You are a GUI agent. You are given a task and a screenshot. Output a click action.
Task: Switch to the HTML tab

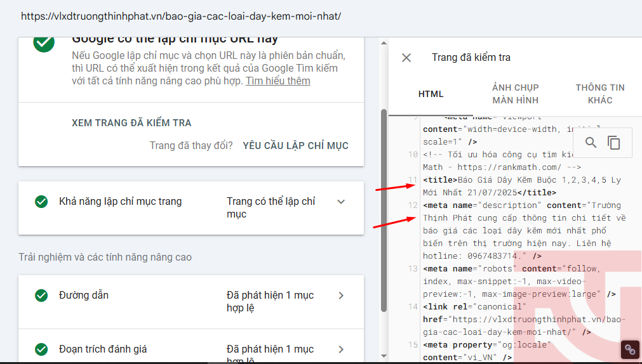(431, 94)
